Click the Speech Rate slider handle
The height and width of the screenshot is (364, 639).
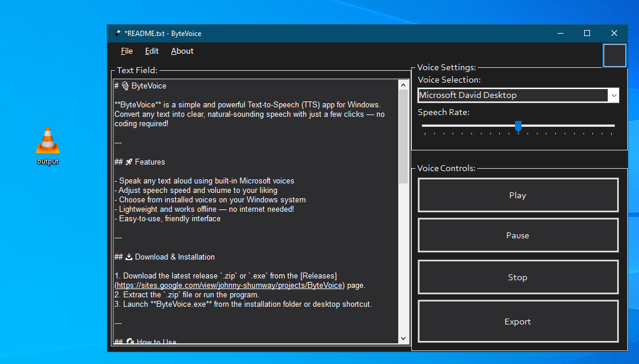pyautogui.click(x=518, y=126)
